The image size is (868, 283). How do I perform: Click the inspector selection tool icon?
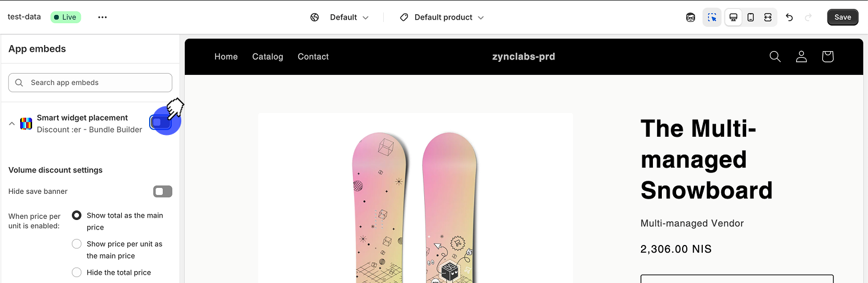[712, 17]
